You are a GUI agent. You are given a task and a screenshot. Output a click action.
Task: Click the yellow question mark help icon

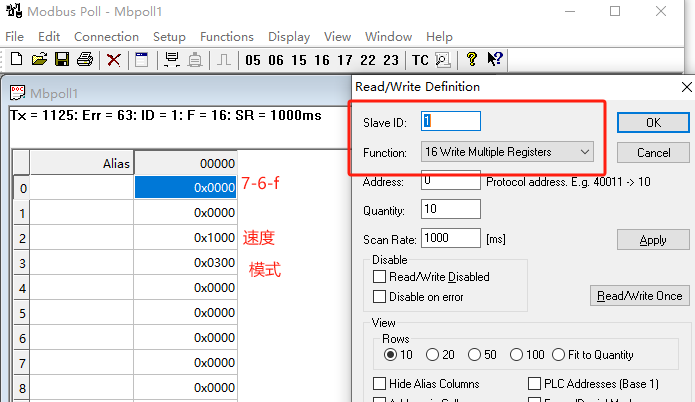click(x=472, y=60)
